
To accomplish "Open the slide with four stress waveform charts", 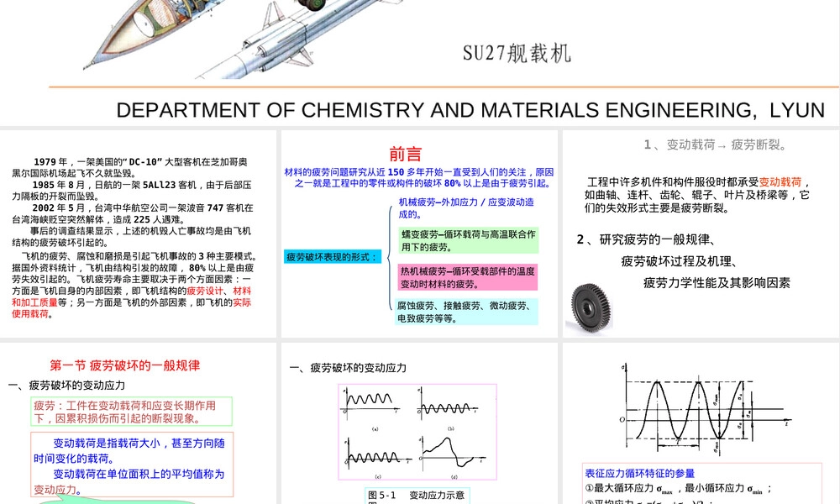I will tap(419, 423).
